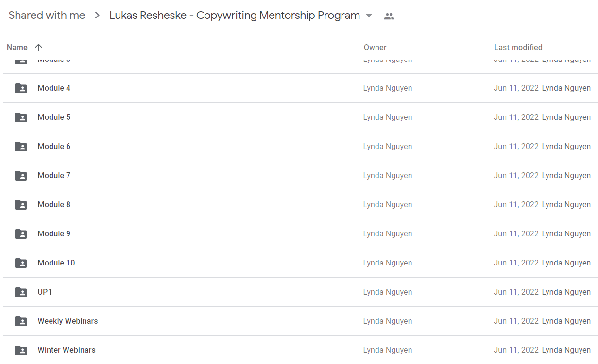Viewport: 598px width, 364px height.
Task: Select the Module 10 shared folder icon
Action: pyautogui.click(x=21, y=263)
